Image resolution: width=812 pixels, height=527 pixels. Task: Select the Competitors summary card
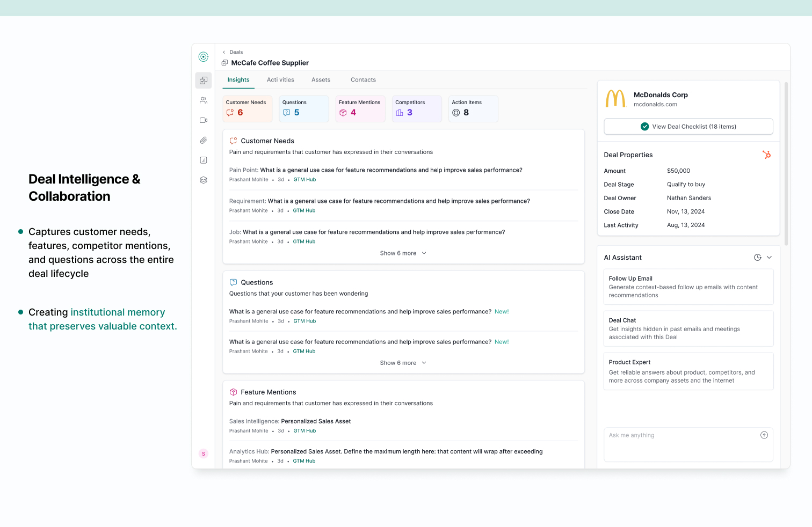click(x=417, y=109)
